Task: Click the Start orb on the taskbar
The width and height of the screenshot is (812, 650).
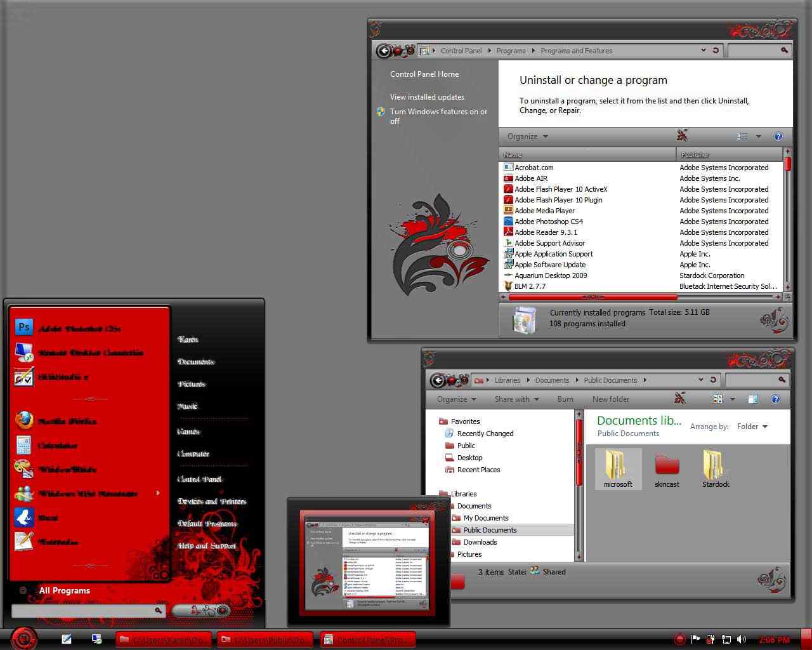Action: (23, 639)
